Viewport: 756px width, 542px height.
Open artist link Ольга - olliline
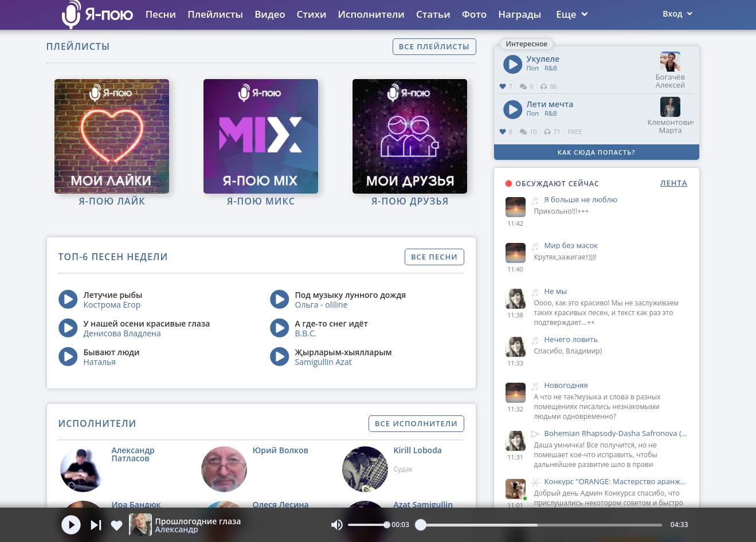click(321, 305)
